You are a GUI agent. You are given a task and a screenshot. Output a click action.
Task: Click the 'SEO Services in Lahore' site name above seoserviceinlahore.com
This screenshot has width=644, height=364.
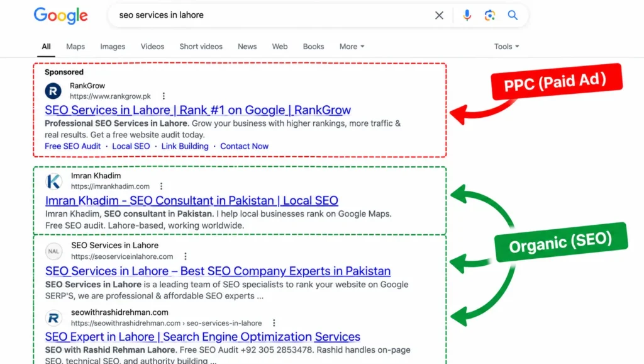point(114,245)
